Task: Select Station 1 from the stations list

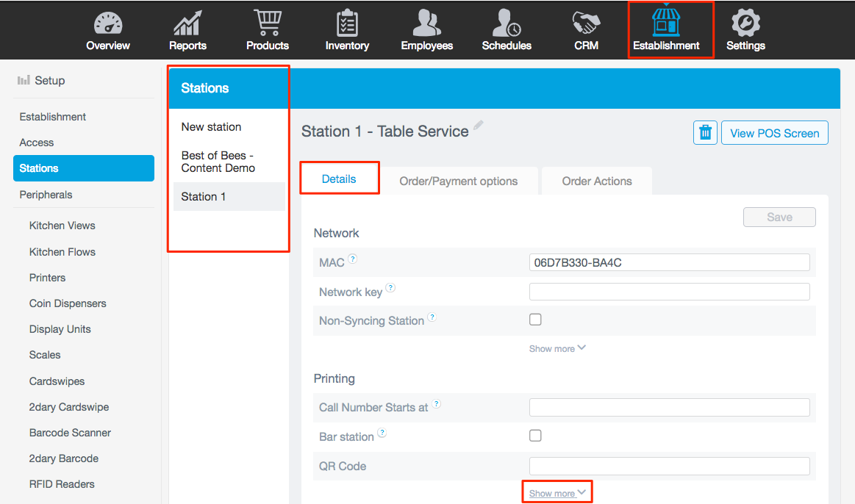Action: click(204, 196)
